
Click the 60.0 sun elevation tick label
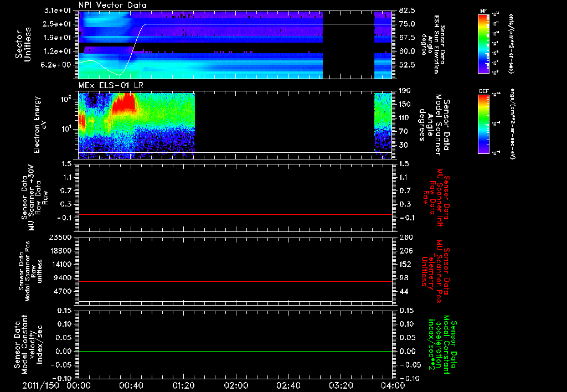[x=407, y=51]
